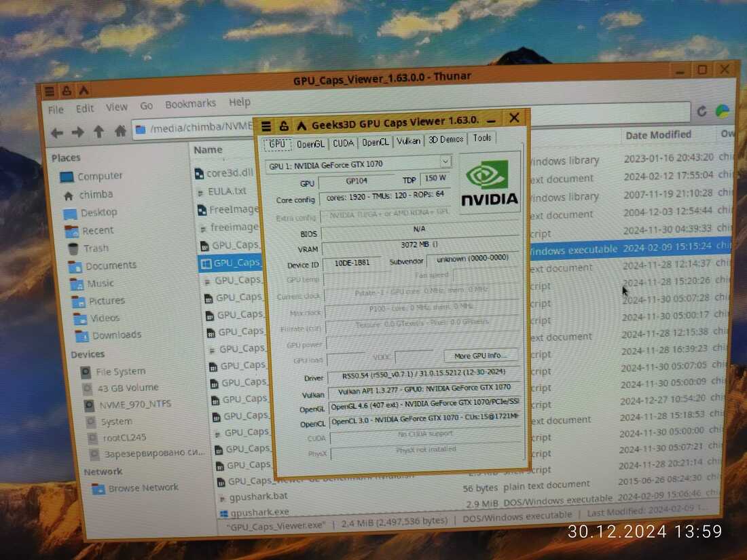Open Thunar window menu icon in title bar
Image resolution: width=747 pixels, height=560 pixels.
pyautogui.click(x=49, y=91)
